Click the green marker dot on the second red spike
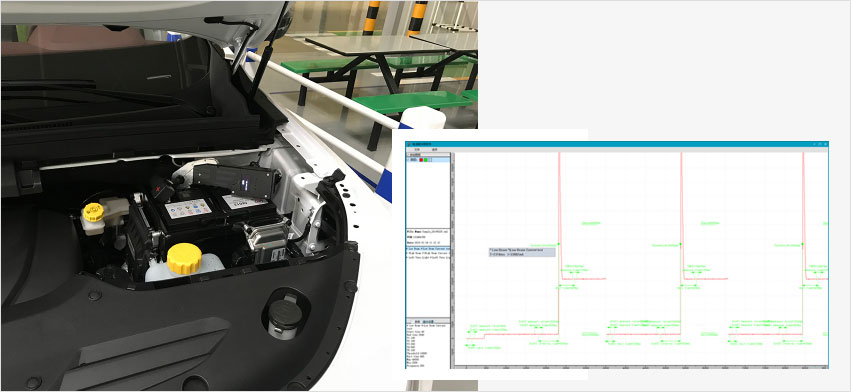Image resolution: width=852 pixels, height=392 pixels. point(680,245)
